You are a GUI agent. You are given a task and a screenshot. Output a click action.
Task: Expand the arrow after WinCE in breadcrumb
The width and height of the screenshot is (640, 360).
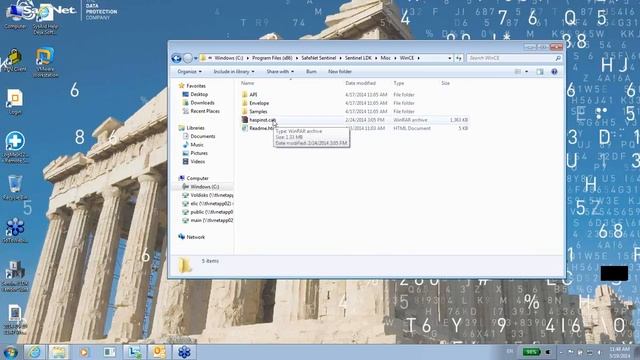point(418,58)
